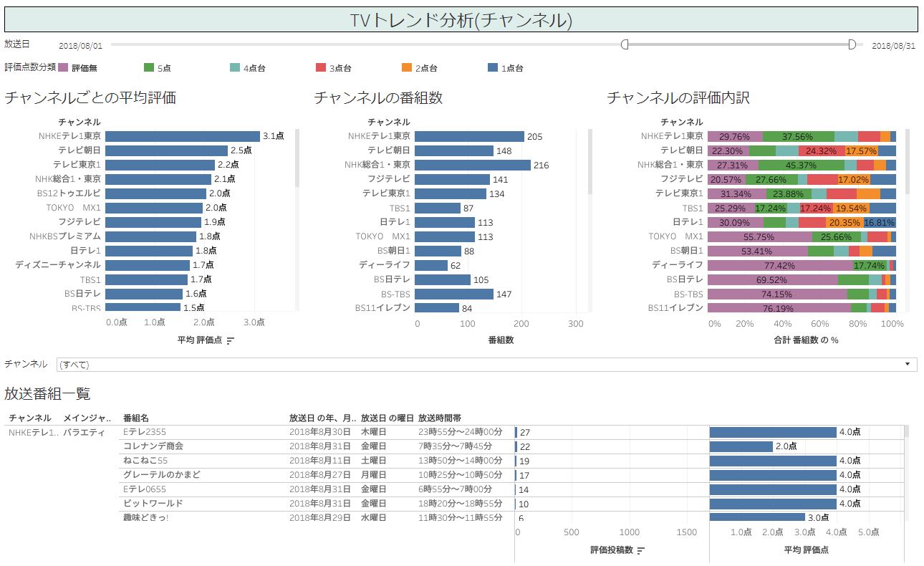Click the scrollbar of the average rating chart
Image resolution: width=924 pixels, height=566 pixels.
tap(297, 158)
